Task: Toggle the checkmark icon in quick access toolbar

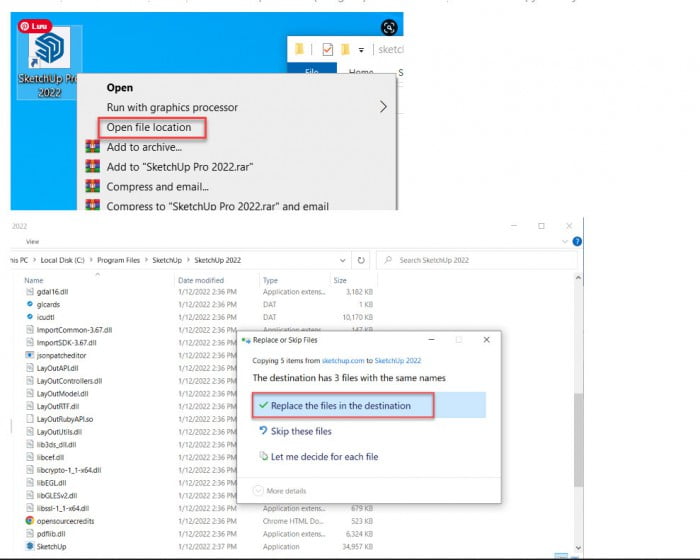Action: pos(327,48)
